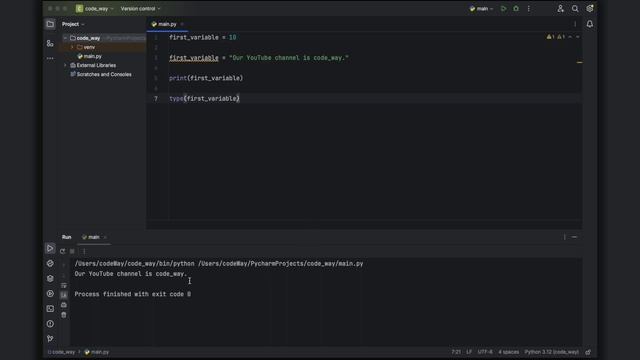640x360 pixels.
Task: Open the toolbar More Actions menu
Action: (x=529, y=9)
